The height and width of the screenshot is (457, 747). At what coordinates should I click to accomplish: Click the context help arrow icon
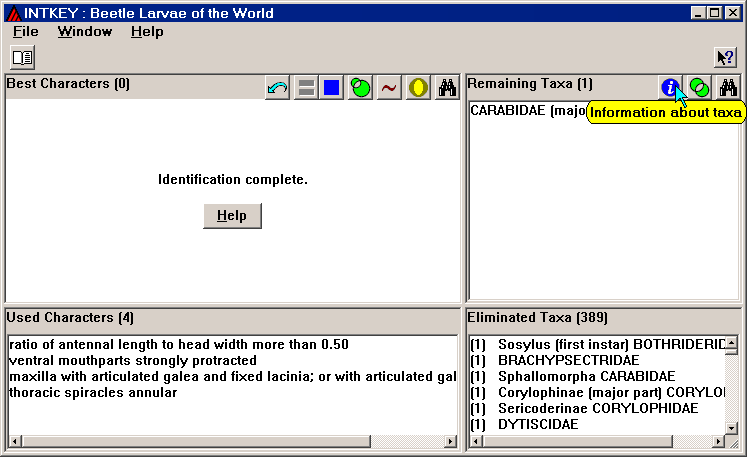point(725,57)
